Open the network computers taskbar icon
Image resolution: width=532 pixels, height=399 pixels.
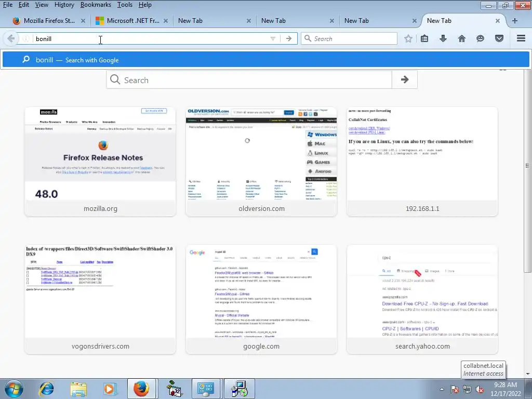[240, 389]
